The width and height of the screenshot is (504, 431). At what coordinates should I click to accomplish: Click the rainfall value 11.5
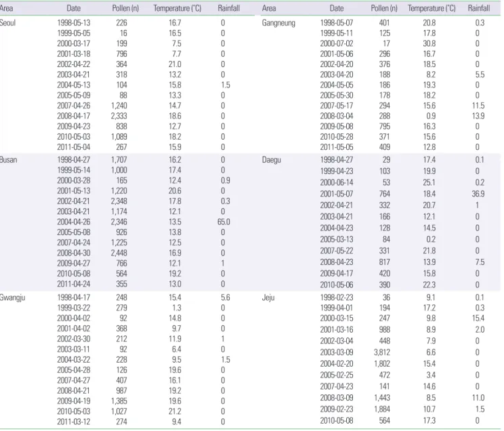click(x=478, y=106)
